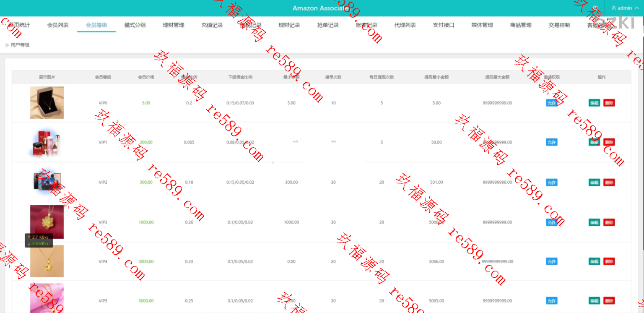The height and width of the screenshot is (313, 644).
Task: Click 删除 for the VIP0 row
Action: tap(609, 103)
